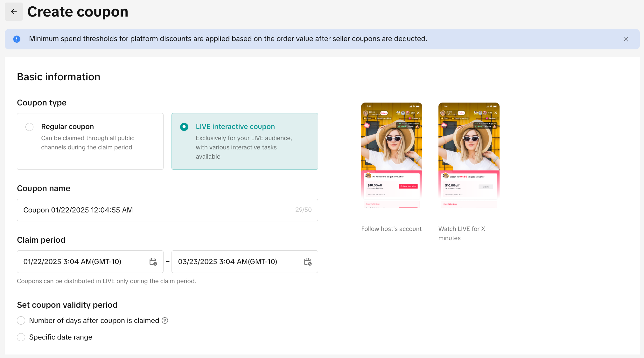Click the LIVE interactive coupon card description

[x=243, y=147]
